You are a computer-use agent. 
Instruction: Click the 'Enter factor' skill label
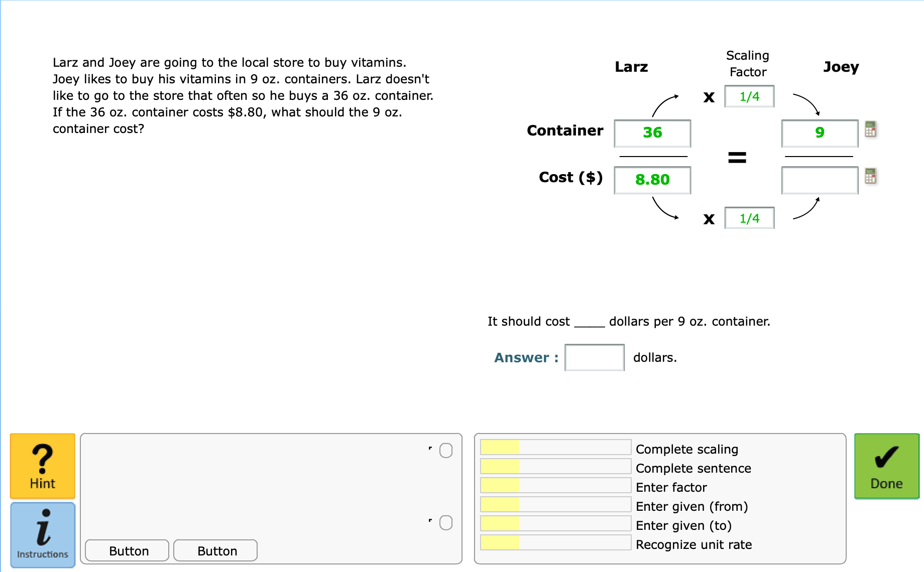point(671,487)
